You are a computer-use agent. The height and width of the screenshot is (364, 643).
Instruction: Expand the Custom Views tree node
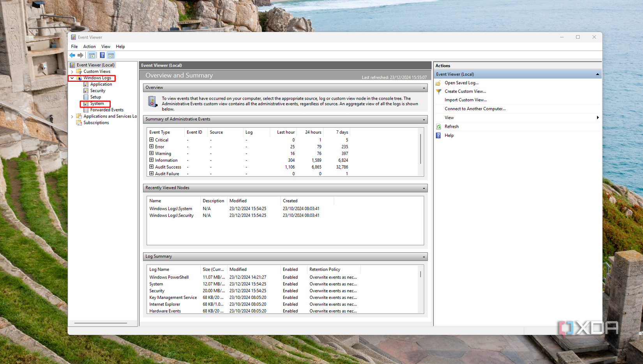(x=72, y=71)
